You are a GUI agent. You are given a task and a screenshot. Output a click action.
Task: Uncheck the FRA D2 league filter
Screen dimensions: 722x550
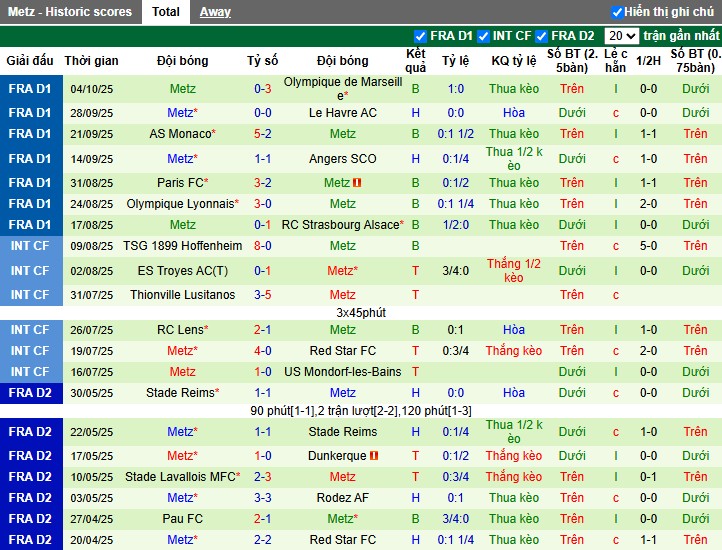(542, 36)
